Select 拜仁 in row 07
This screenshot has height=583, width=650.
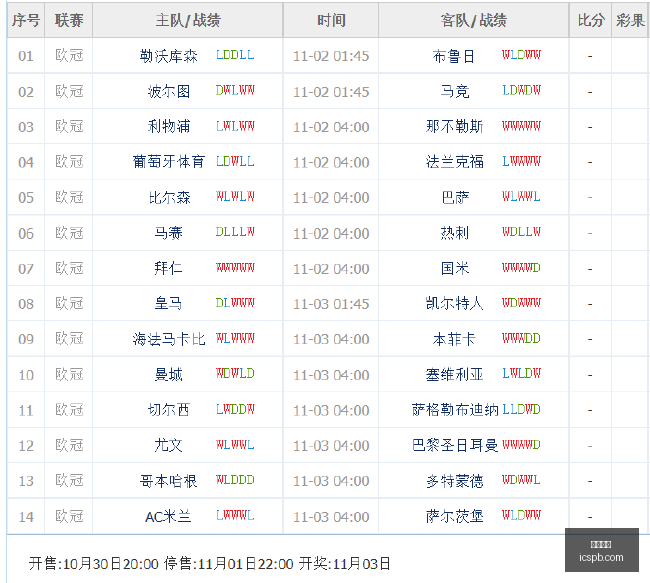(168, 268)
